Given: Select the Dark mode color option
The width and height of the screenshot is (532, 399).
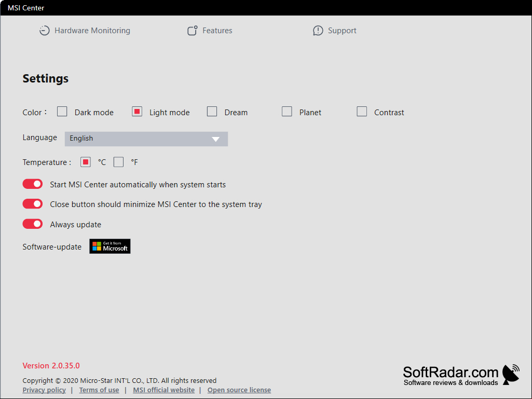Looking at the screenshot, I should coord(62,111).
